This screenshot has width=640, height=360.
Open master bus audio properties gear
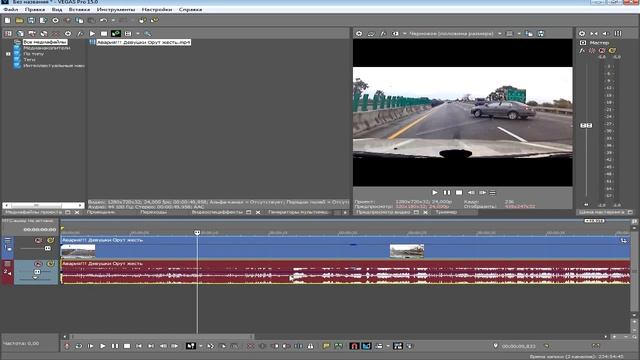(582, 33)
